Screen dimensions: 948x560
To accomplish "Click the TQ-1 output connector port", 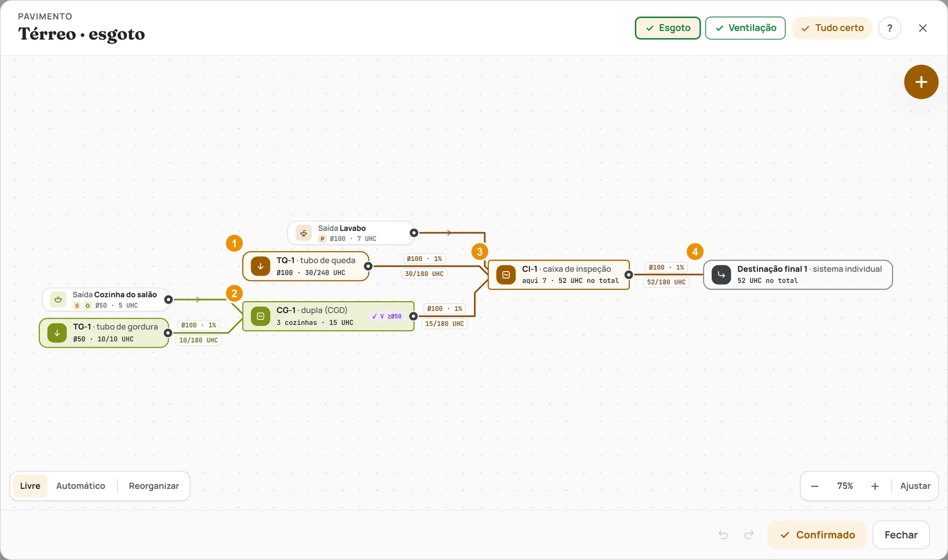I will click(368, 266).
